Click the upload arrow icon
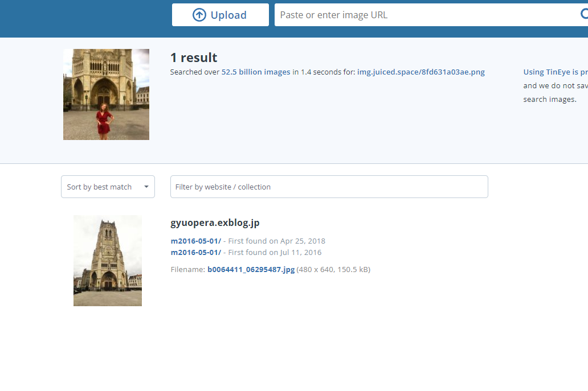Viewport: 588px width, 391px height. pos(199,15)
